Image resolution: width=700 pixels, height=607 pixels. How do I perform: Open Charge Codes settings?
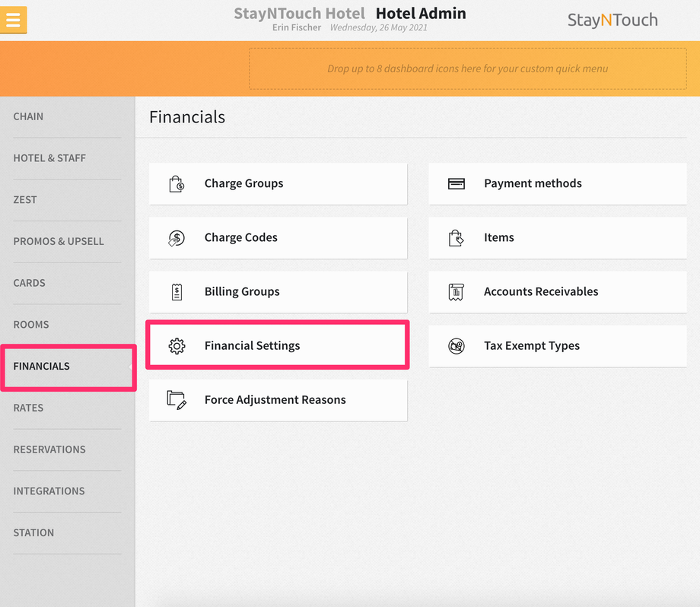click(x=278, y=238)
